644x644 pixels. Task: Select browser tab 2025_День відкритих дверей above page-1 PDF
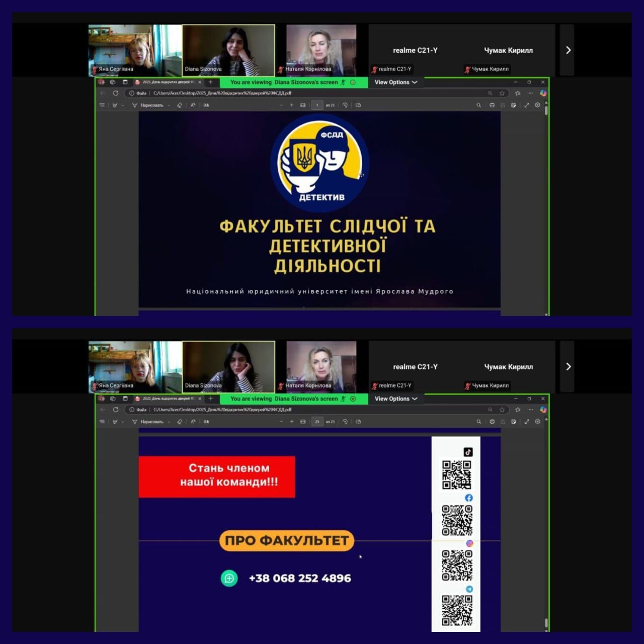[169, 82]
